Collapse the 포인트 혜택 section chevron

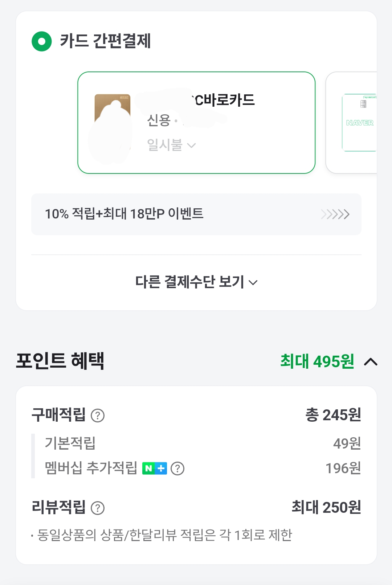(x=371, y=362)
